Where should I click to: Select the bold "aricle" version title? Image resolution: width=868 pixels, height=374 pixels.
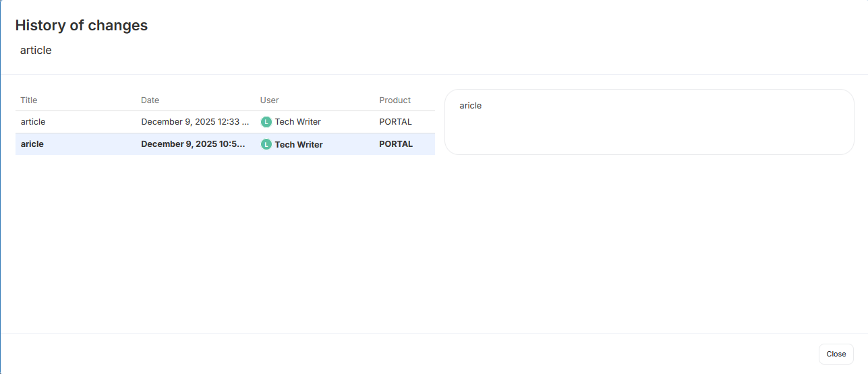(32, 144)
